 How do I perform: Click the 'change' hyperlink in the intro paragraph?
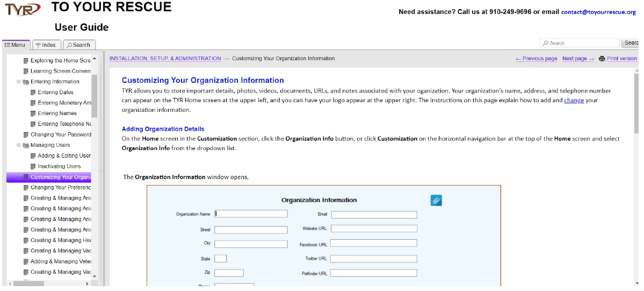tap(574, 100)
